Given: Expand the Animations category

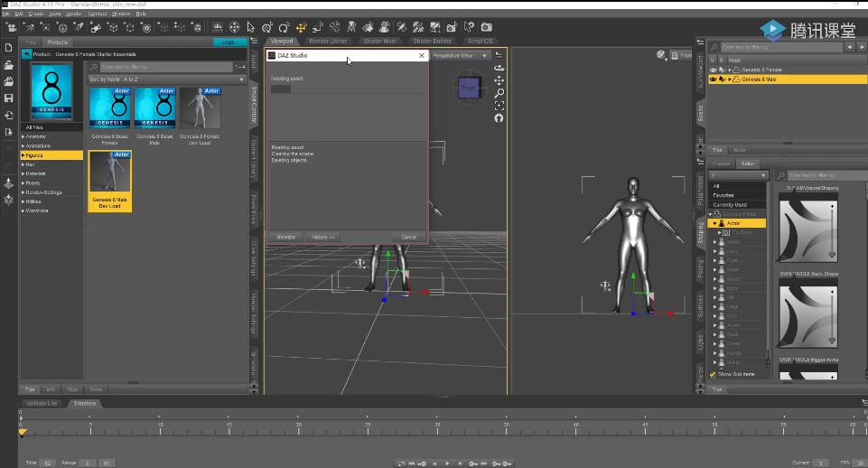Looking at the screenshot, I should coord(23,145).
